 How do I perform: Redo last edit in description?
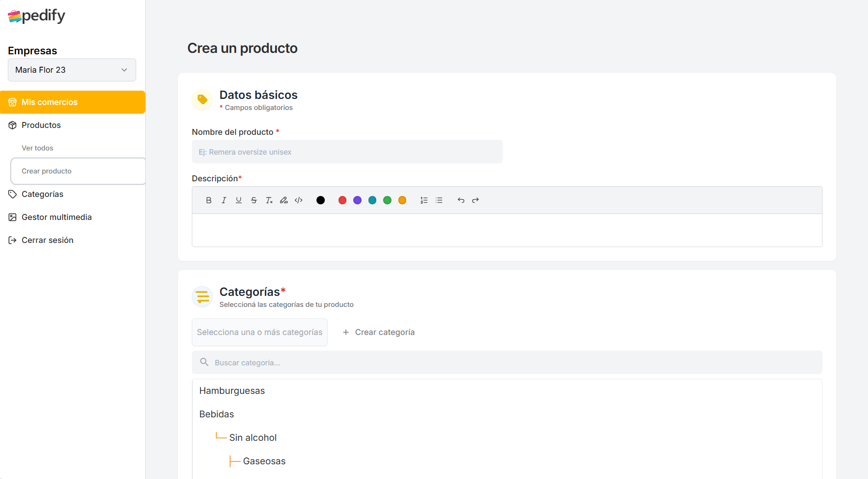476,200
